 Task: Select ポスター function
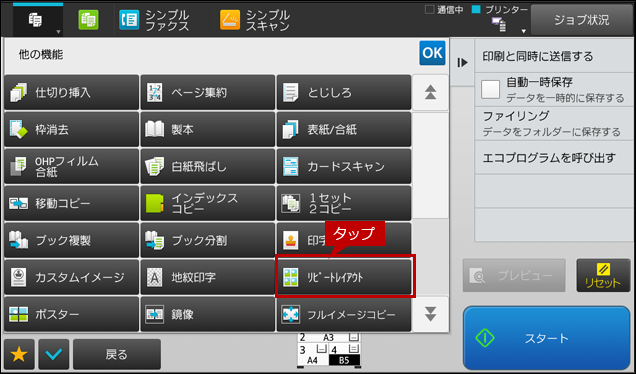(71, 314)
